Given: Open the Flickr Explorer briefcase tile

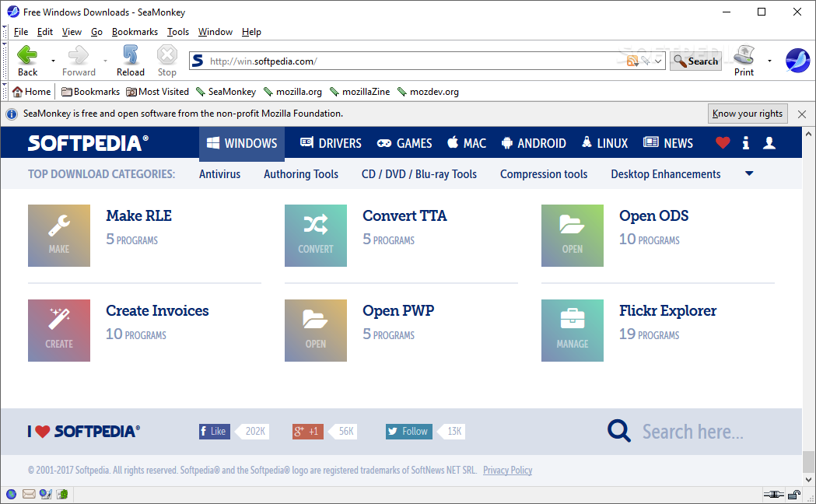Looking at the screenshot, I should 572,331.
